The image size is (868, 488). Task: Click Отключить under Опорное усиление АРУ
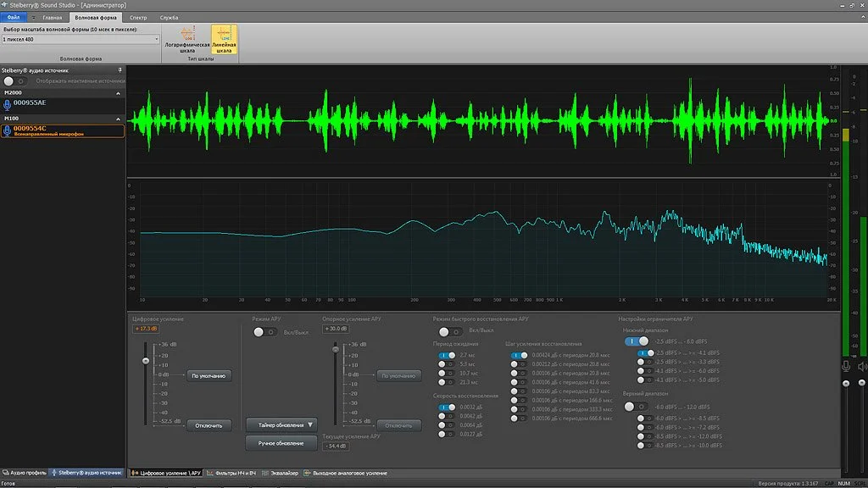(x=398, y=425)
